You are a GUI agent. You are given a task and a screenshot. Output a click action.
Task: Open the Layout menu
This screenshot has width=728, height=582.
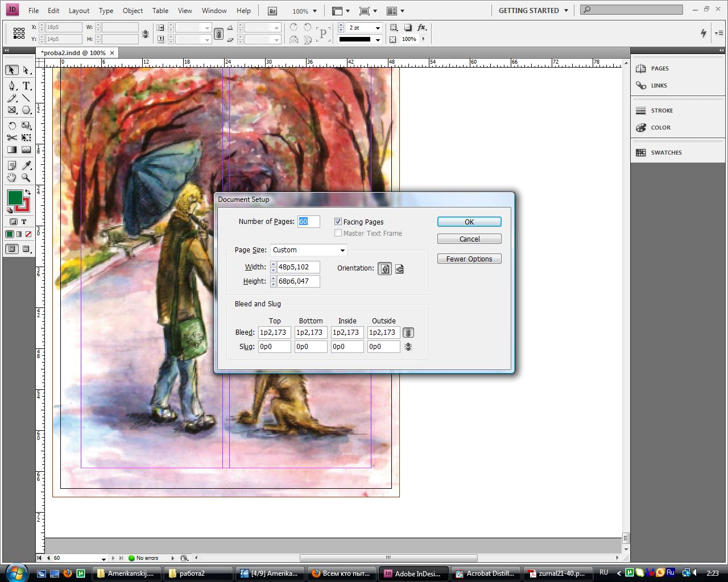tap(79, 11)
